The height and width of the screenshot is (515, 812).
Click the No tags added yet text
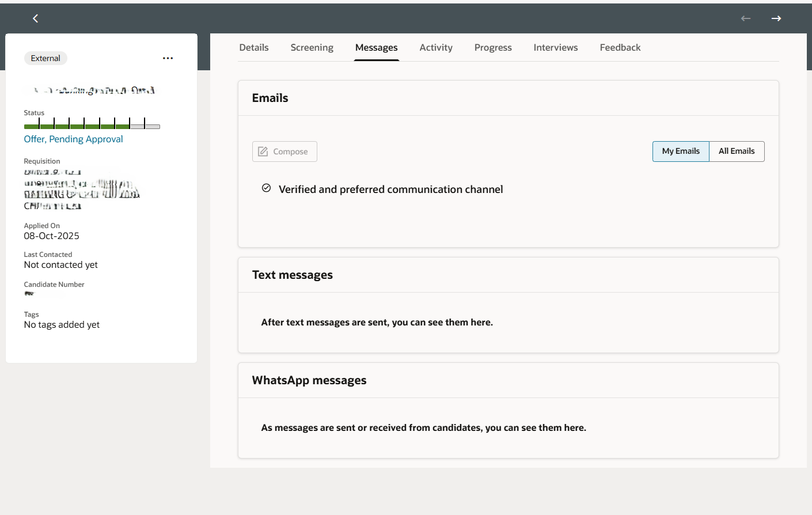coord(62,325)
